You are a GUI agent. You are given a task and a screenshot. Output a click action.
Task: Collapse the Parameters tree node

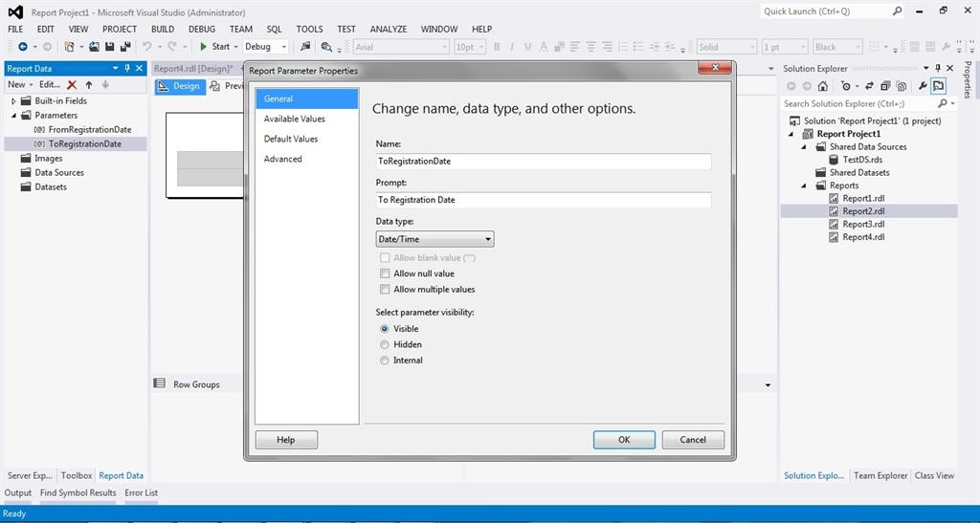click(x=13, y=116)
